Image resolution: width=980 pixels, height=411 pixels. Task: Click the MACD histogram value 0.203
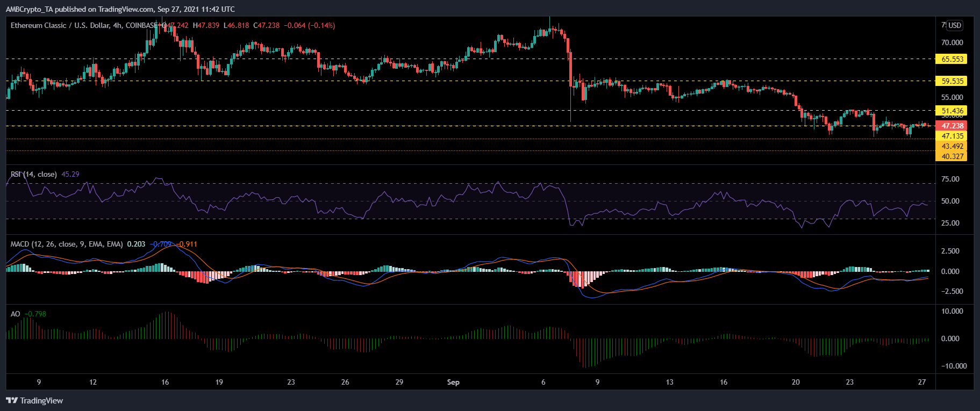click(x=136, y=244)
